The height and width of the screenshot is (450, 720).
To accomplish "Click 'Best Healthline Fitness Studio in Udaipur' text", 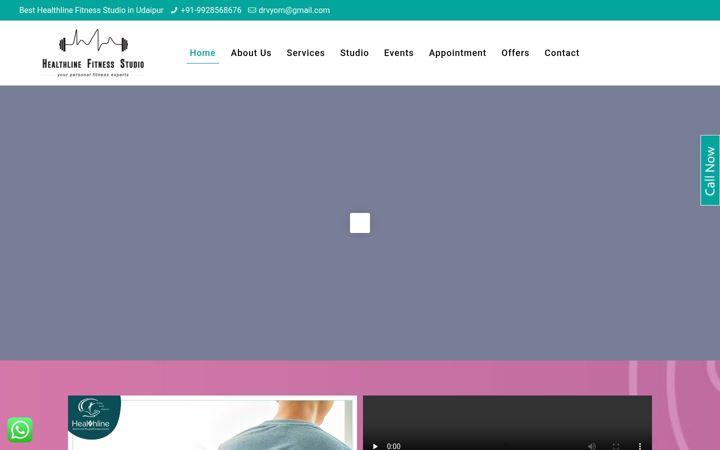I will [91, 10].
